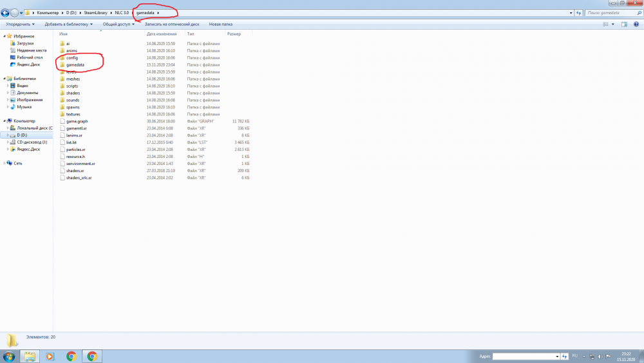Open the media player taskbar icon

point(50,357)
